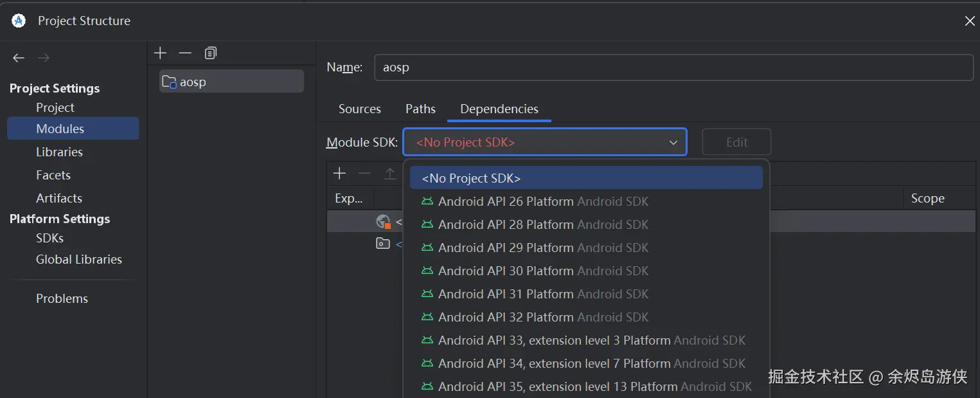Choose Android API 30 Platform

[x=586, y=271]
